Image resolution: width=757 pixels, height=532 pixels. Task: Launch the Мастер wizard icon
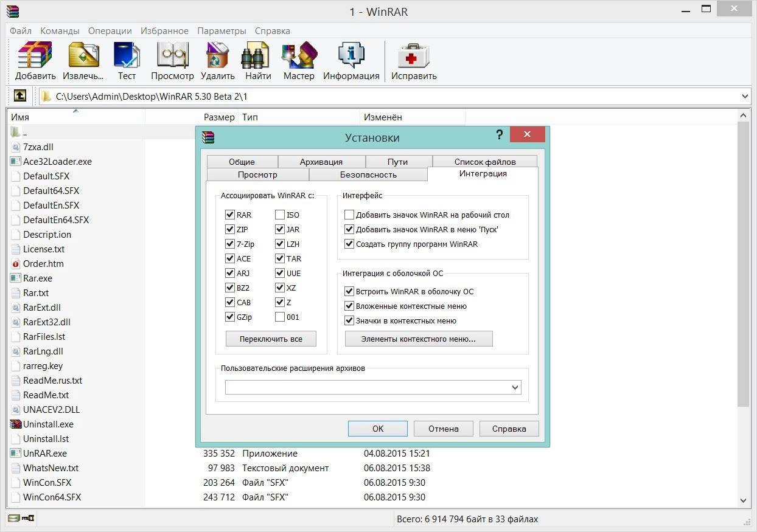(x=299, y=55)
